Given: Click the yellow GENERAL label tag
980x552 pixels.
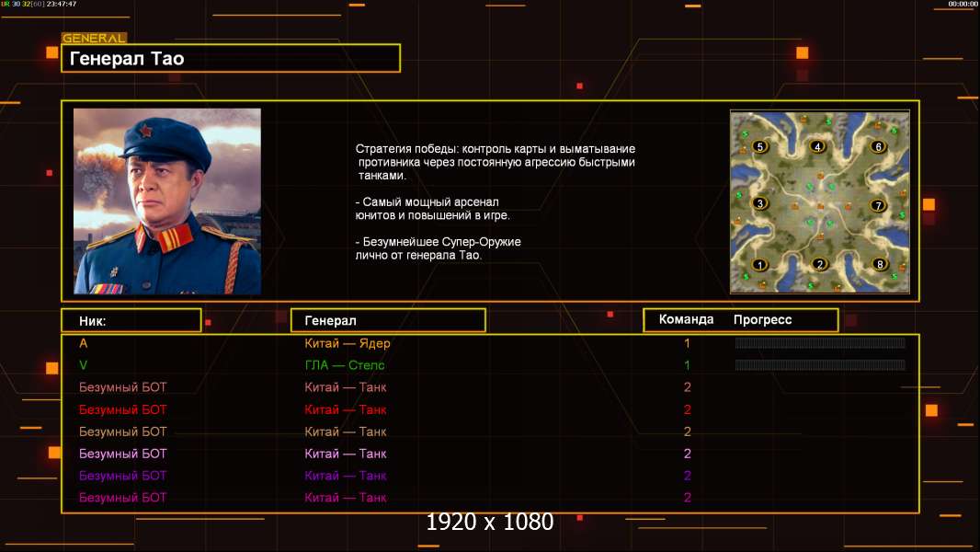Looking at the screenshot, I should (94, 38).
